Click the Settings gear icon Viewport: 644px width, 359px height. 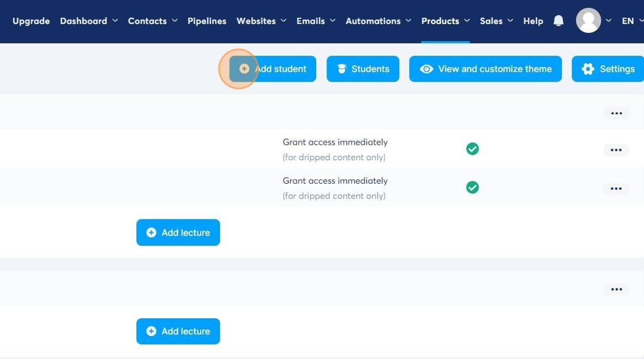[588, 69]
